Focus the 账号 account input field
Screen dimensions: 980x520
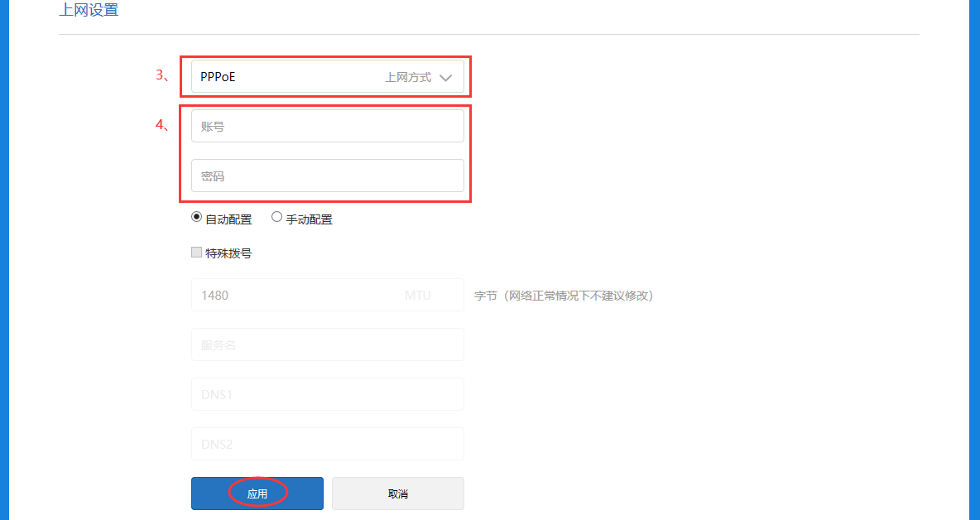(327, 127)
